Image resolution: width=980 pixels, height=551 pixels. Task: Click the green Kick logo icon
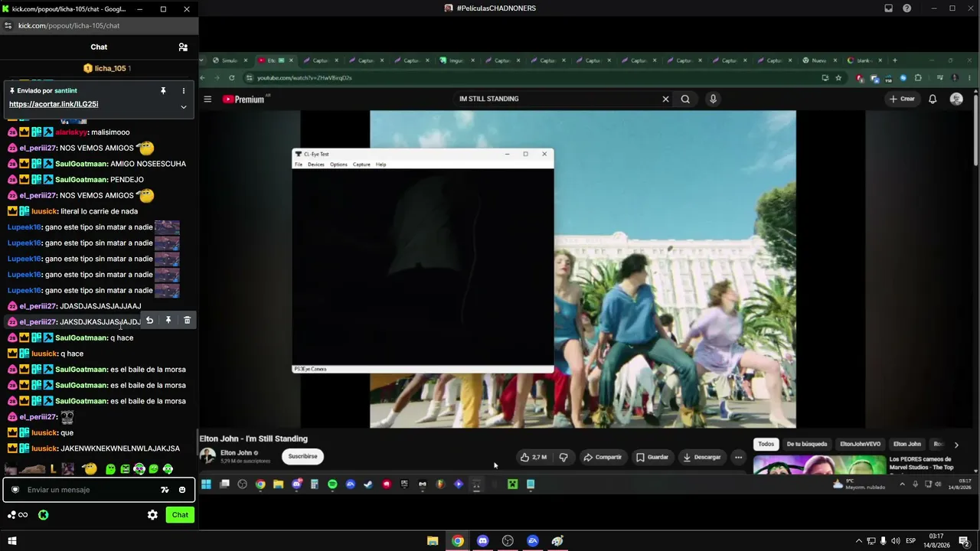click(44, 515)
